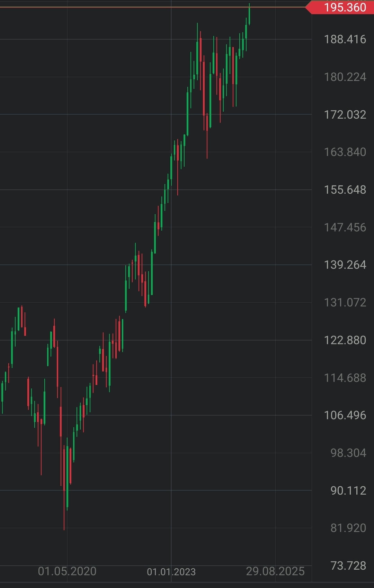This screenshot has width=374, height=588.
Task: Select the 163.840 price level label
Action: (345, 152)
